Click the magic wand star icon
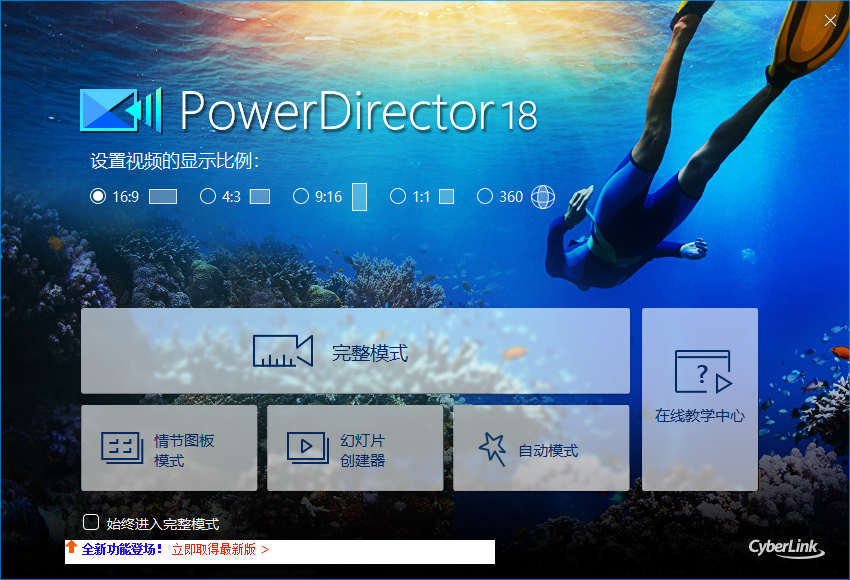850x580 pixels. coord(493,449)
